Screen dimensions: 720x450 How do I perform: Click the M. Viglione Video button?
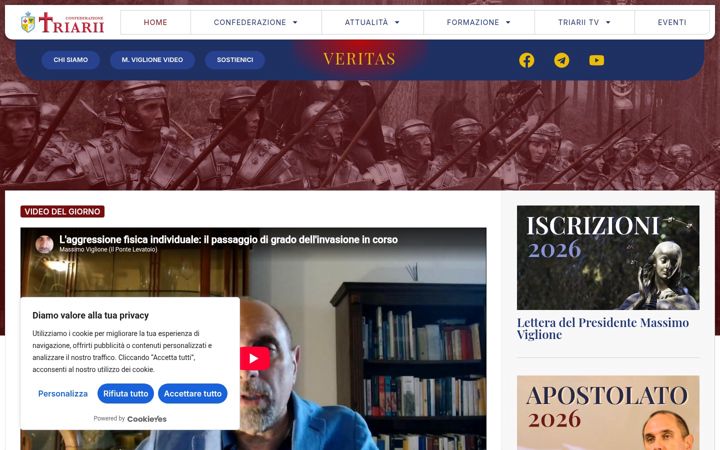152,60
